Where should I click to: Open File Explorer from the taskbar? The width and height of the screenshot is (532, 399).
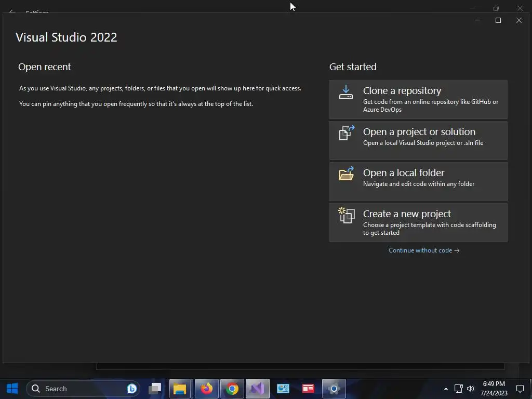180,389
